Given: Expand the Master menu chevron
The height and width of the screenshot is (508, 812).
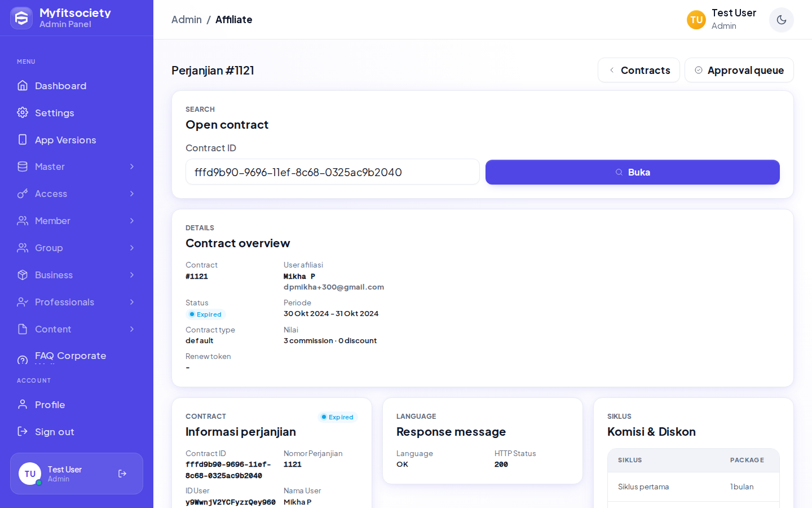Looking at the screenshot, I should click(x=132, y=167).
